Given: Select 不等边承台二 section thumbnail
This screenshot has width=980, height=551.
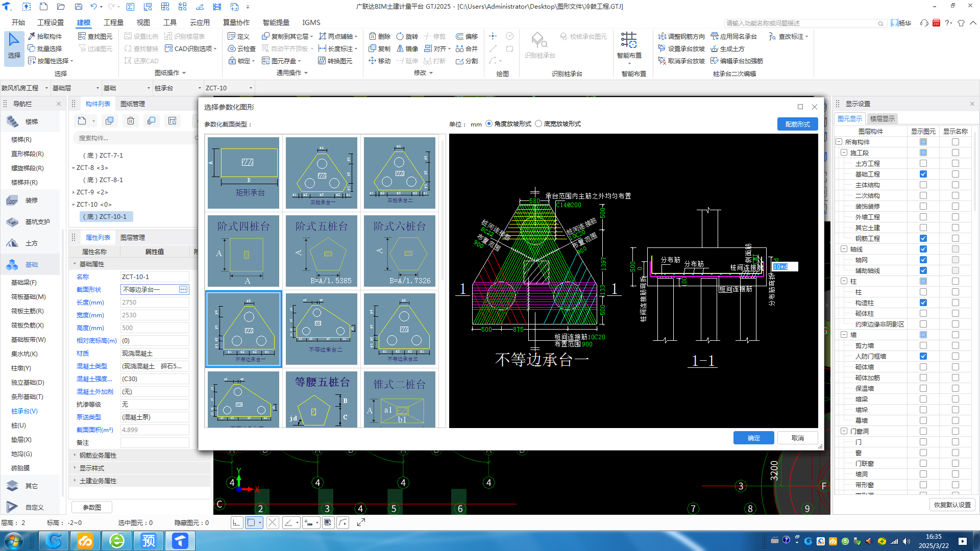Looking at the screenshot, I should 322,329.
